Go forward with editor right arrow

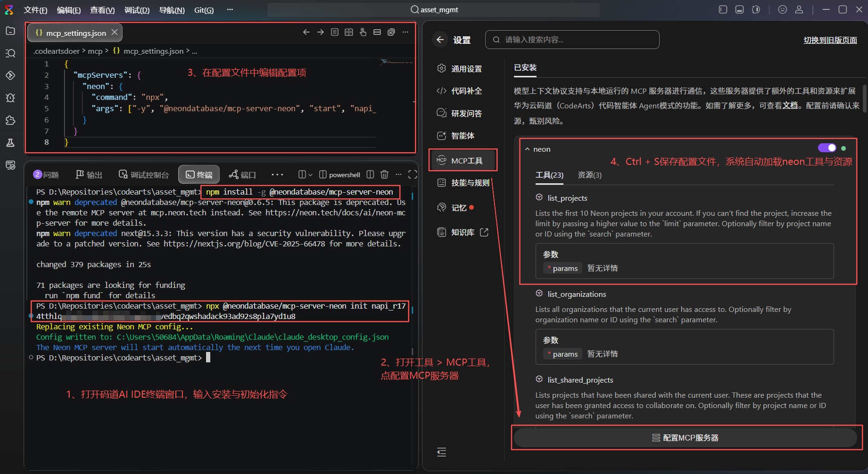[x=321, y=32]
